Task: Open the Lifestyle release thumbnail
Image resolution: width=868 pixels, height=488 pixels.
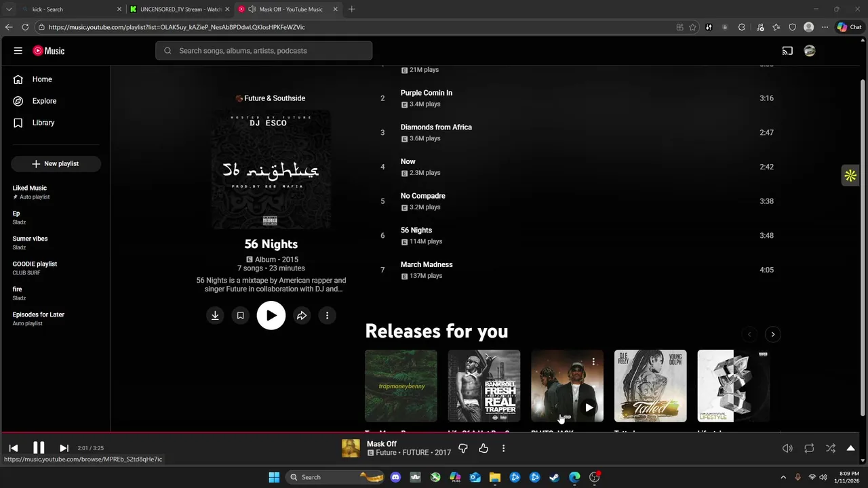Action: click(x=734, y=386)
